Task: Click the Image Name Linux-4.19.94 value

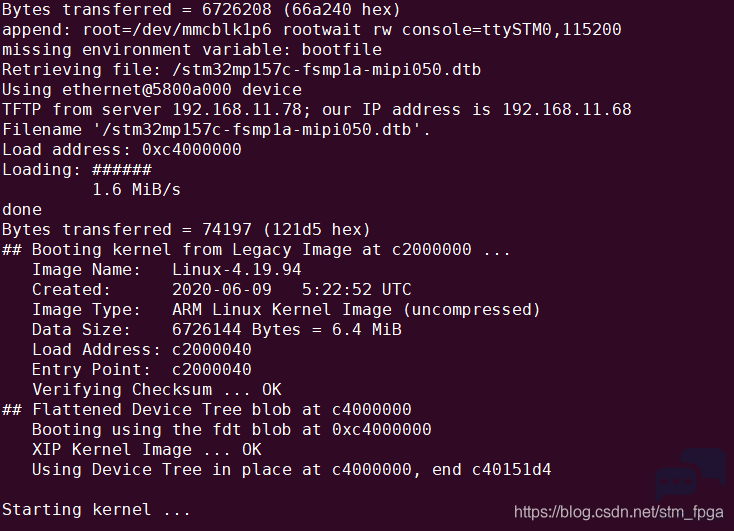Action: click(236, 270)
